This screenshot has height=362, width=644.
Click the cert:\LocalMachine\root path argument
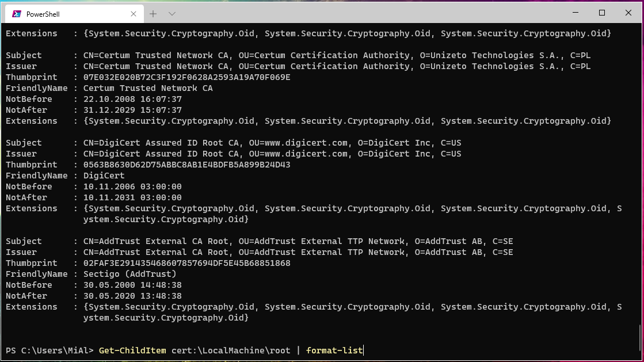coord(231,350)
